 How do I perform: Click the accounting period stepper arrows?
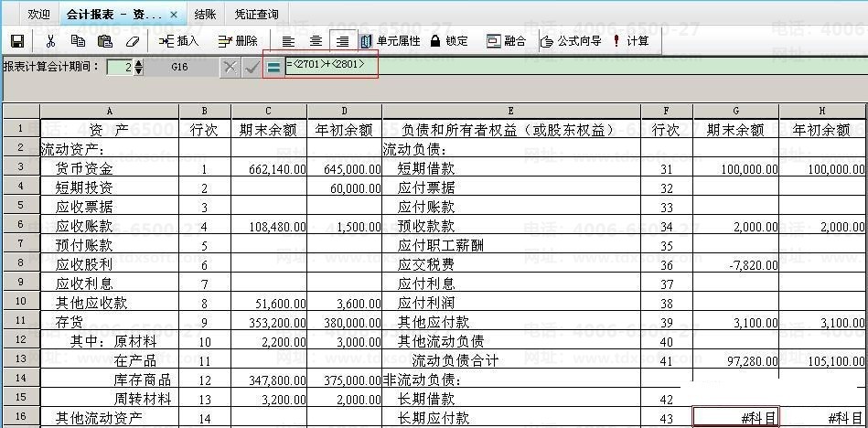click(x=138, y=67)
